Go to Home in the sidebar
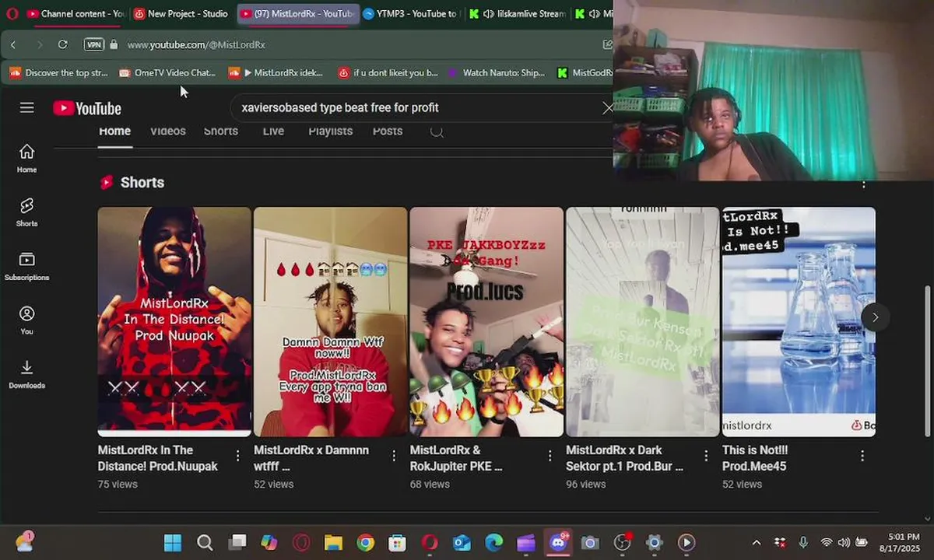Screen dimensions: 934x560 [x=26, y=158]
